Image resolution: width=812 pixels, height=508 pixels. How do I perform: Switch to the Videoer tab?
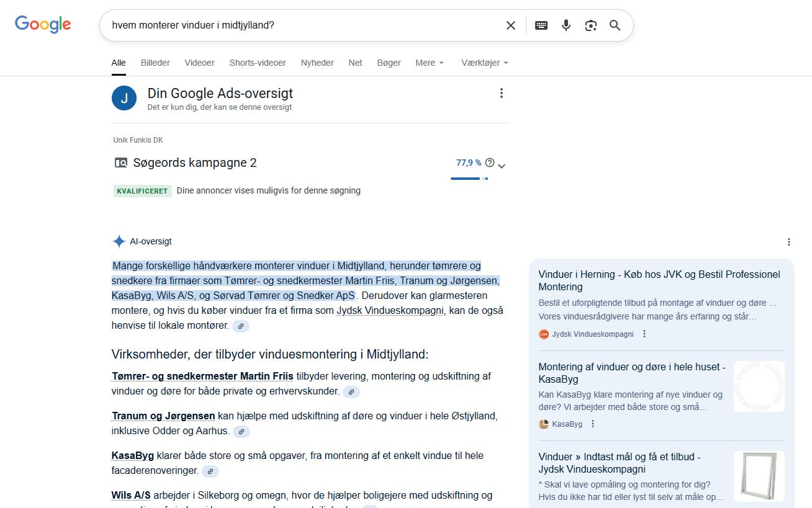coord(199,63)
